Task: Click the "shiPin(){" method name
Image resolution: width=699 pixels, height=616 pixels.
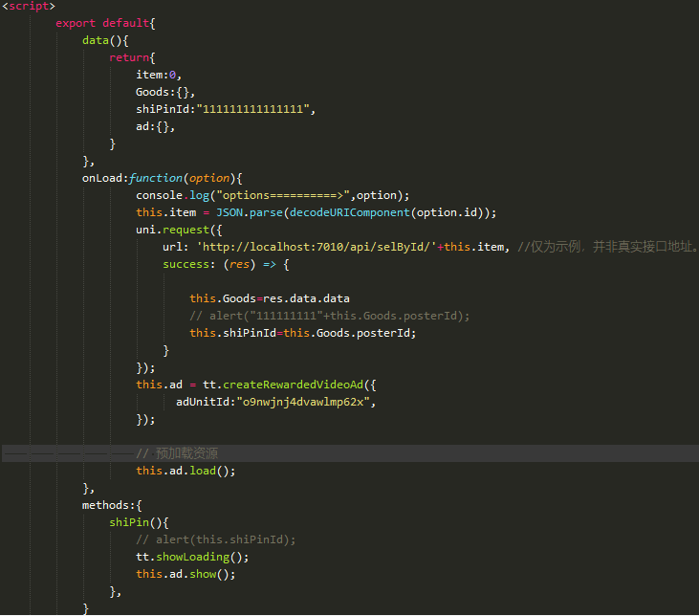Action: coord(139,523)
